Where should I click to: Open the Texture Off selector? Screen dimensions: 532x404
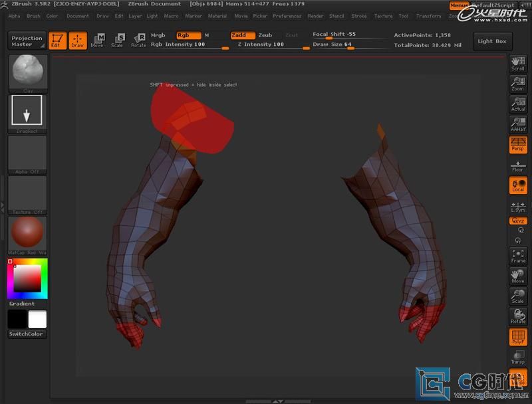(x=27, y=195)
